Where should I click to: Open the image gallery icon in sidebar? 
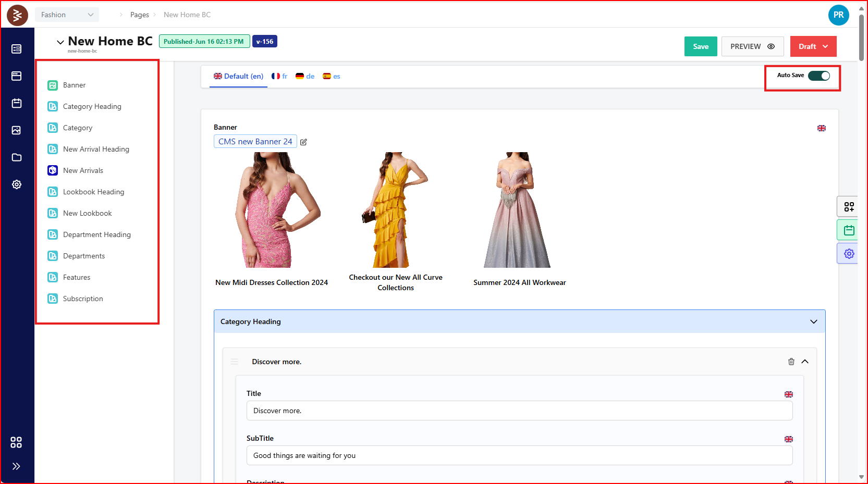point(17,130)
